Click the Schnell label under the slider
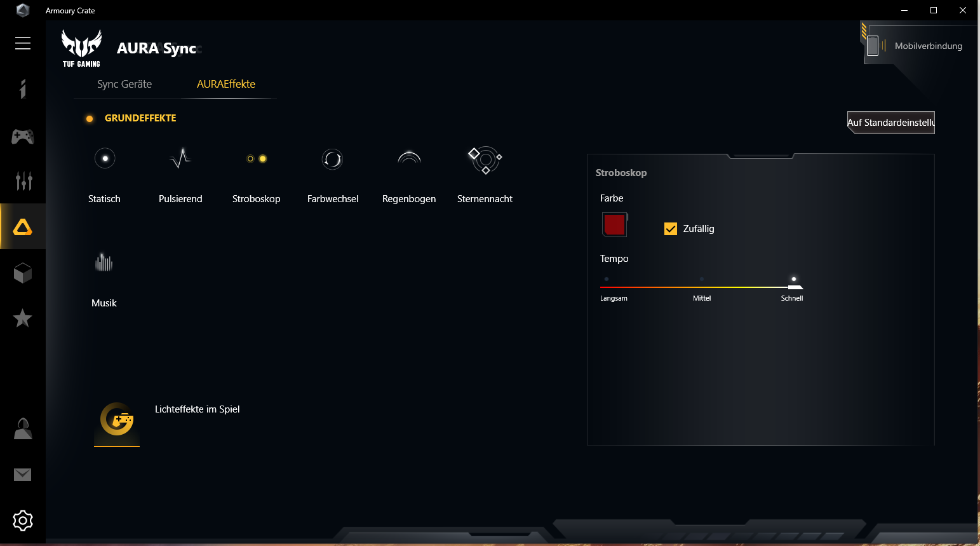Image resolution: width=980 pixels, height=546 pixels. [792, 298]
